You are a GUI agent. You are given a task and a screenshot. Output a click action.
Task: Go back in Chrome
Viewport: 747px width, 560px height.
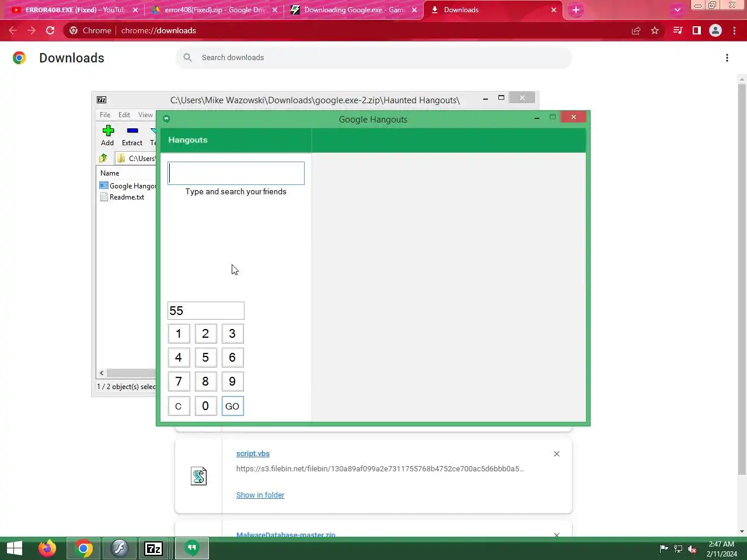13,30
